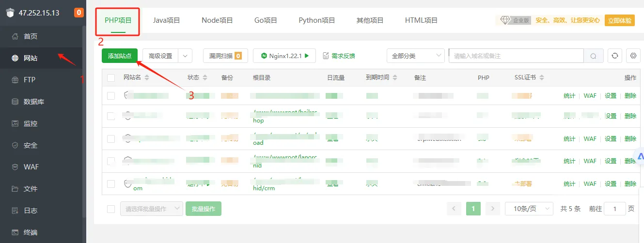644x243 pixels.
Task: Click the 高级设置 button
Action: click(160, 56)
